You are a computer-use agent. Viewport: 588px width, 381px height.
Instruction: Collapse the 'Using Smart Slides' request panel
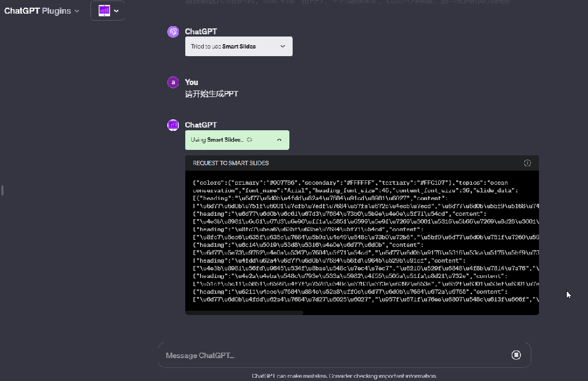(x=237, y=140)
